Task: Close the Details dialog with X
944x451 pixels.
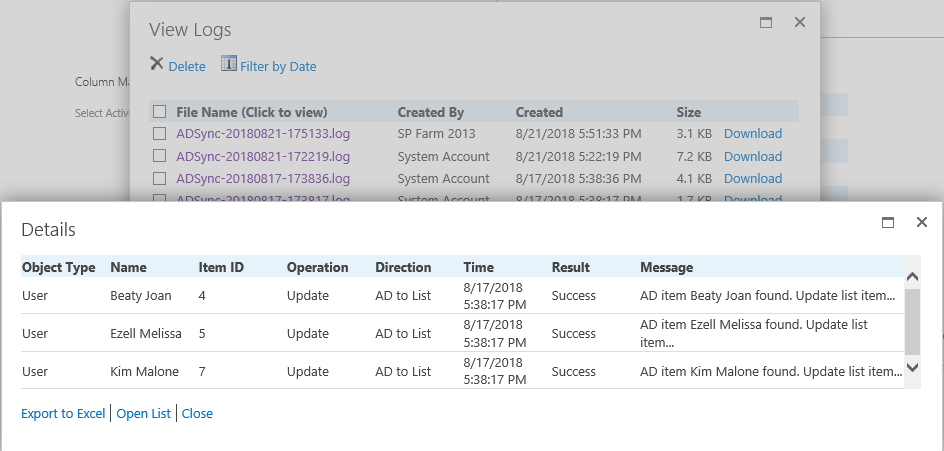Action: coord(922,222)
